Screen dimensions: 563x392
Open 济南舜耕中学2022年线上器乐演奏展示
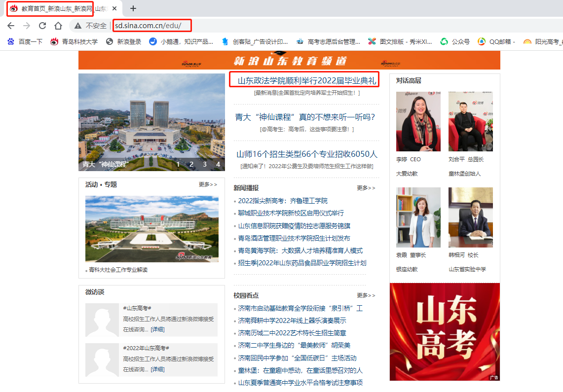point(292,321)
